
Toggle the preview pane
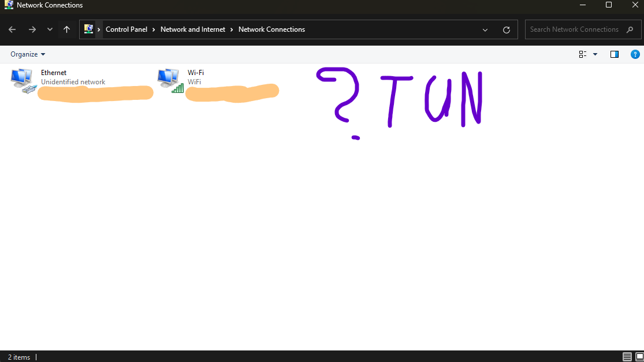(615, 54)
